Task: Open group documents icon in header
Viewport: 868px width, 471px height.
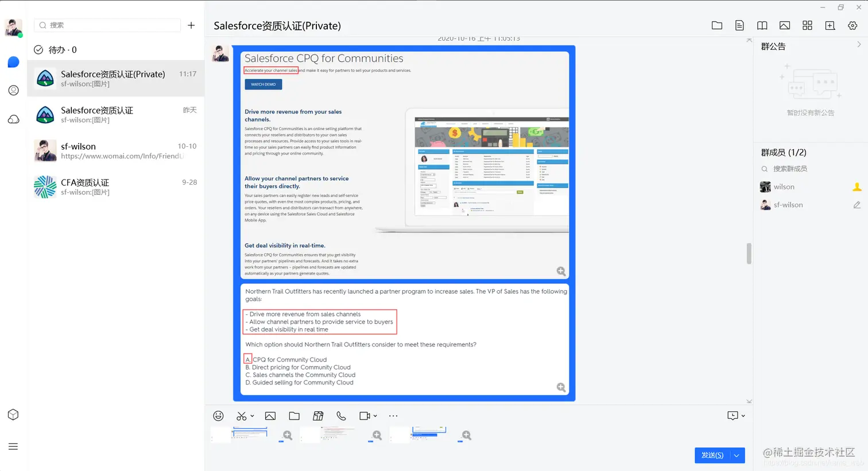Action: [x=739, y=25]
